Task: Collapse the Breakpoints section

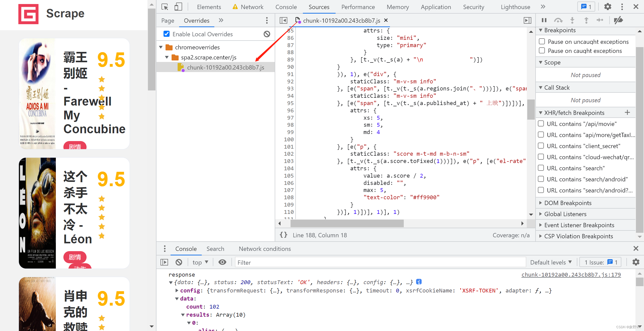Action: coord(540,30)
